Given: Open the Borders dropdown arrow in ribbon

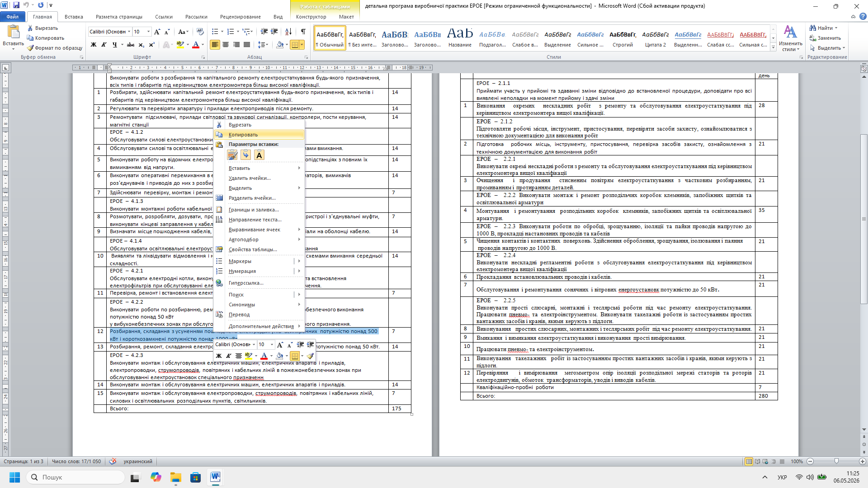Looking at the screenshot, I should (x=302, y=45).
